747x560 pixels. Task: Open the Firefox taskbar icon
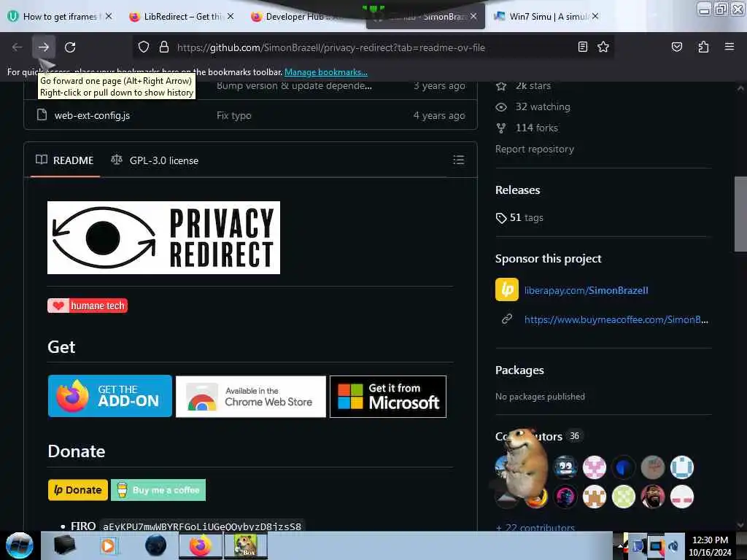coord(201,545)
